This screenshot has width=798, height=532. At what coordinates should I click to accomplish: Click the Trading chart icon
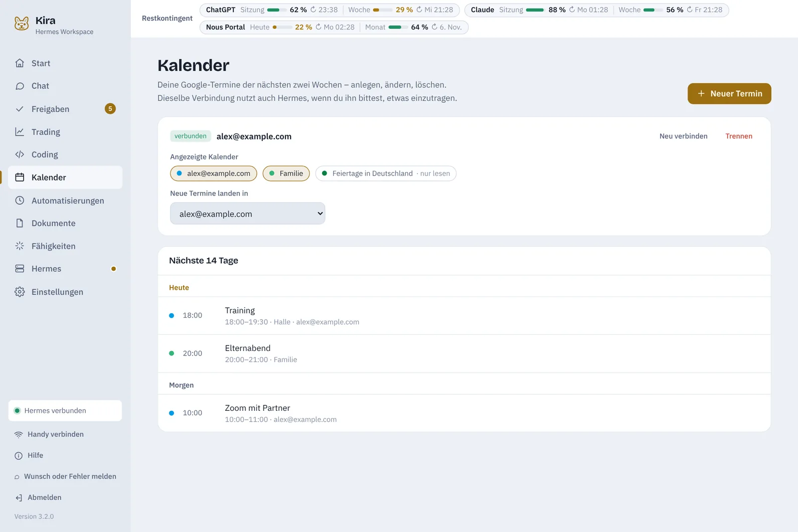coord(19,132)
